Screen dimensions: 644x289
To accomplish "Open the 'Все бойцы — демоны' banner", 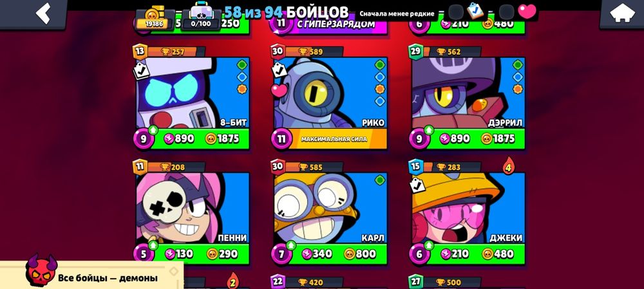I will point(91,274).
